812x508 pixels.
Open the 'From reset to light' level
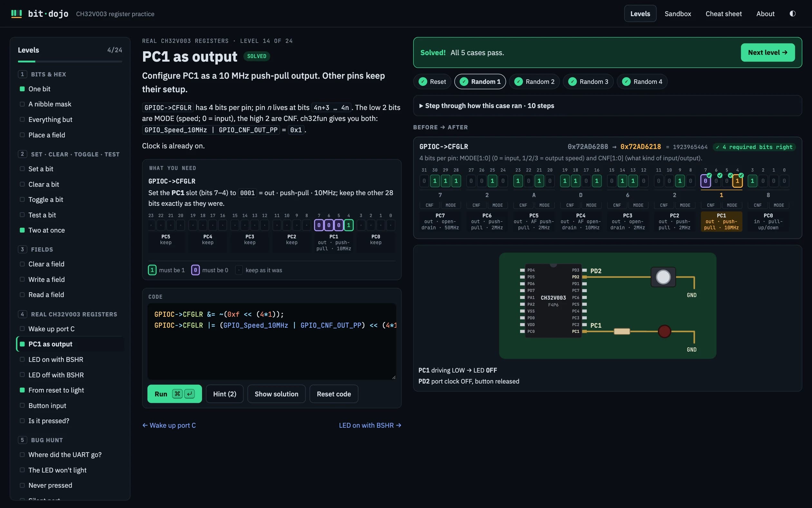(x=70, y=390)
